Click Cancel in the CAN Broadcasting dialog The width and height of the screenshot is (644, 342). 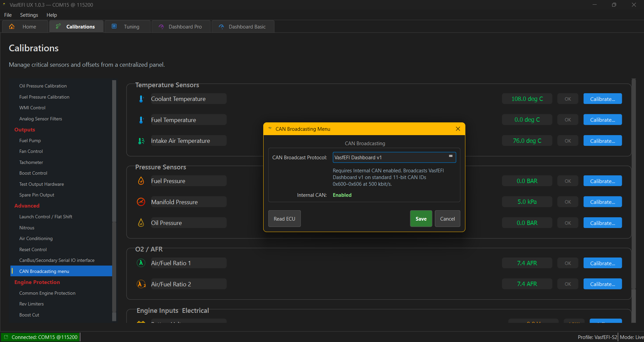[x=447, y=219]
